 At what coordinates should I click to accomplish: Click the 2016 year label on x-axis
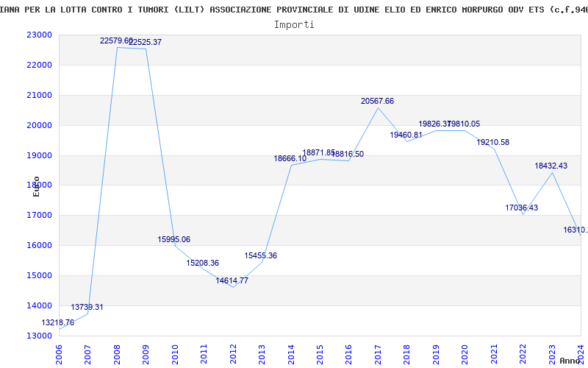(348, 355)
